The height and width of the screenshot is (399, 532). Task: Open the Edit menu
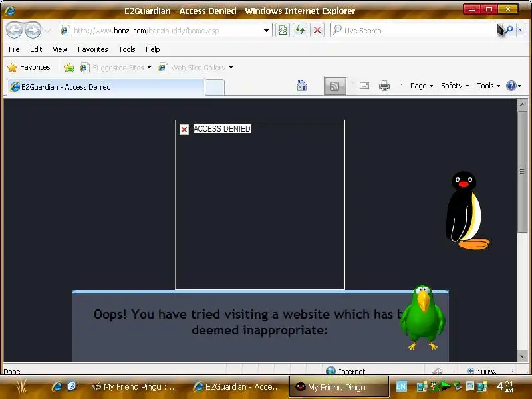(x=36, y=49)
